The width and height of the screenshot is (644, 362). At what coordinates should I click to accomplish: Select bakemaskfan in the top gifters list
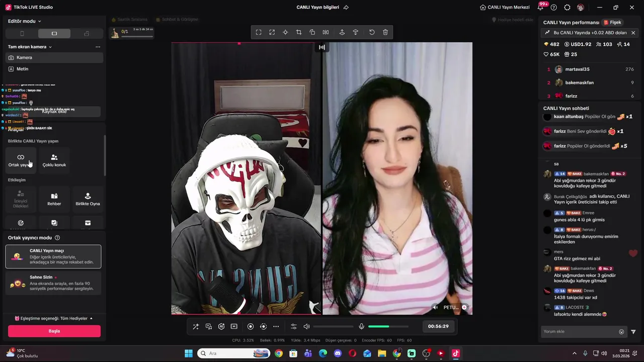coord(590,82)
